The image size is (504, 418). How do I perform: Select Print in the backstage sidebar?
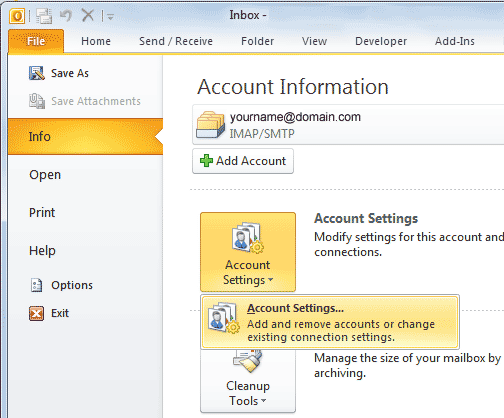(42, 212)
